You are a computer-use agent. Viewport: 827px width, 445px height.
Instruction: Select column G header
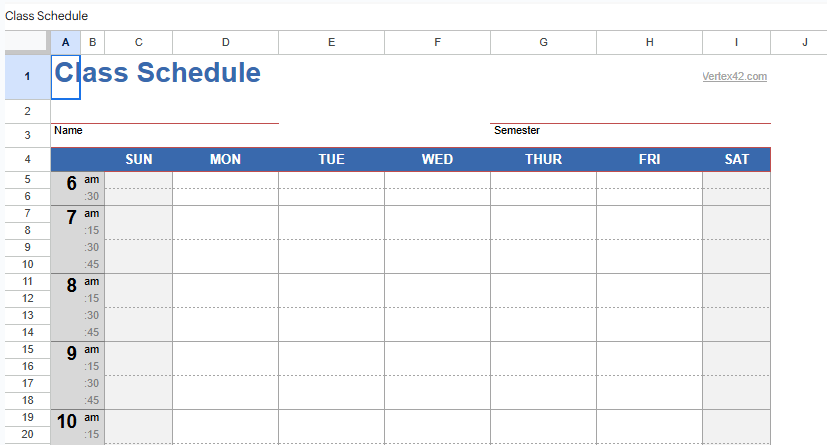pyautogui.click(x=543, y=42)
